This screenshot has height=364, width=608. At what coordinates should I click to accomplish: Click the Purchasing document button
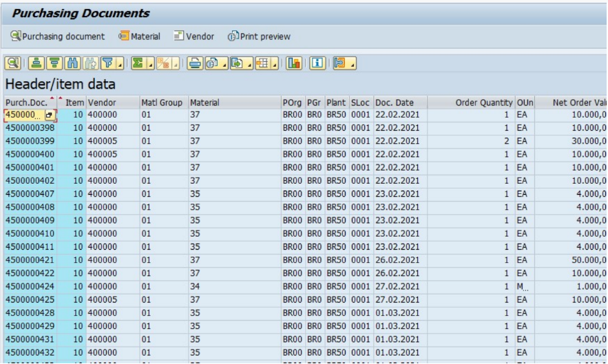[57, 36]
